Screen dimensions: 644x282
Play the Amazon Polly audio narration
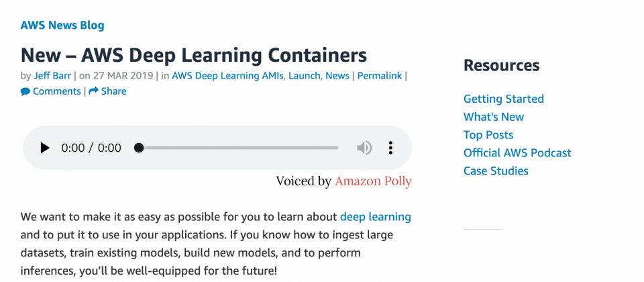coord(45,148)
